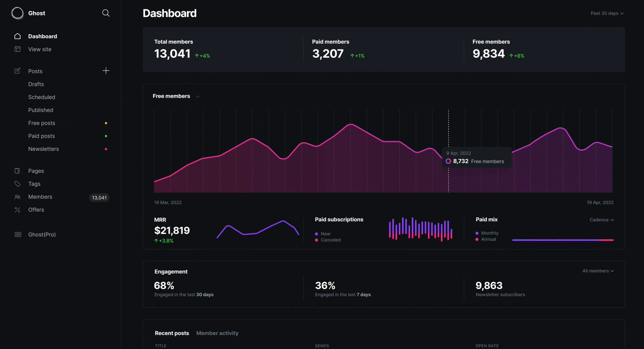
Task: Select the Recent posts tab
Action: [x=172, y=333]
